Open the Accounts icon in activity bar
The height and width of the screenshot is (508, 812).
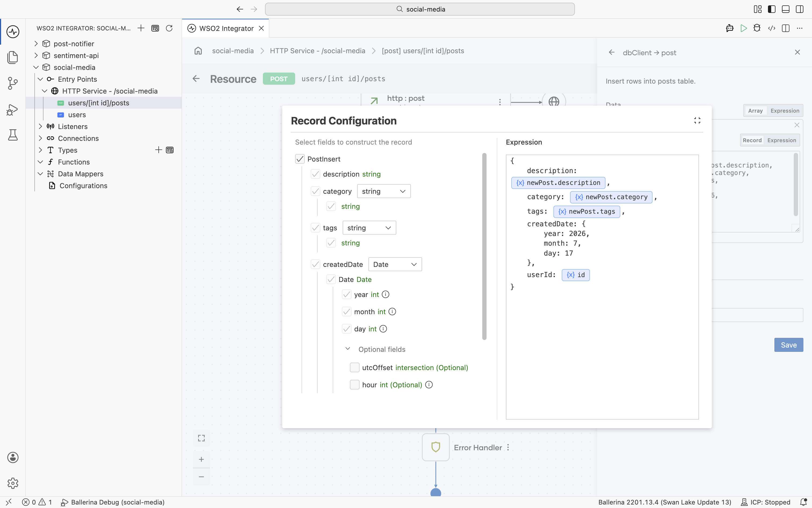pyautogui.click(x=13, y=457)
